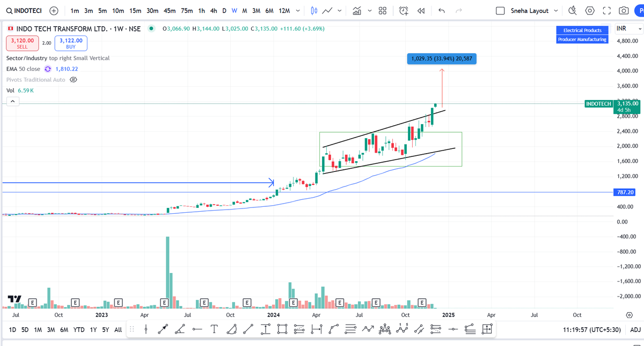Collapse the indicator legend chevron
Image resolution: width=644 pixels, height=346 pixels.
[x=12, y=102]
